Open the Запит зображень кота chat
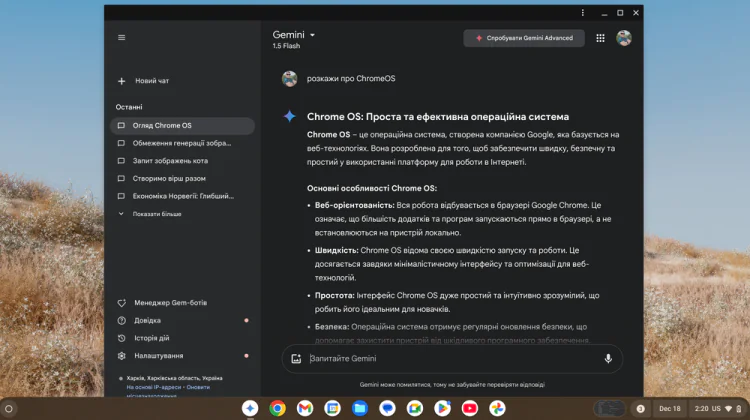The image size is (750, 420). pos(182,161)
